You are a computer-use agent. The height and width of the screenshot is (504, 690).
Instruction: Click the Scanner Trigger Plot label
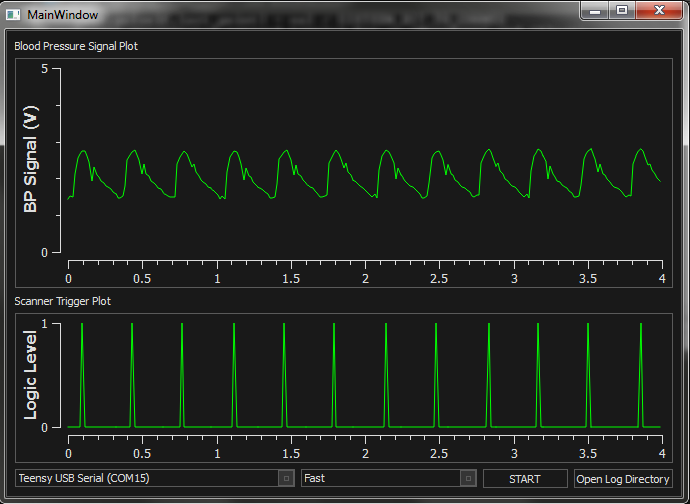click(x=62, y=301)
